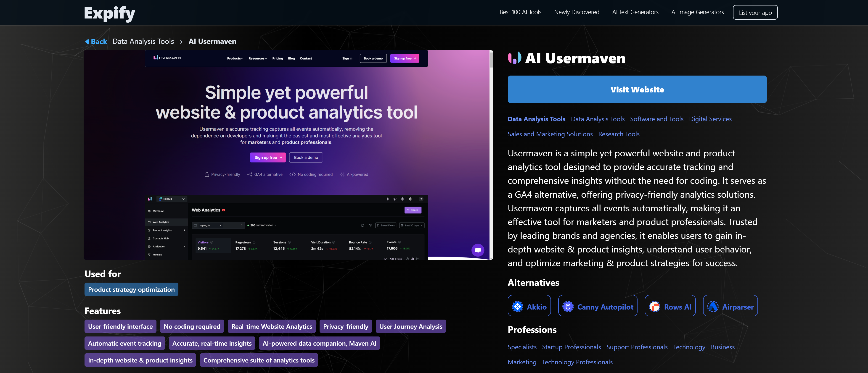Screen dimensions: 868x373
Task: Select In-depth website & product insights tag
Action: (x=140, y=360)
